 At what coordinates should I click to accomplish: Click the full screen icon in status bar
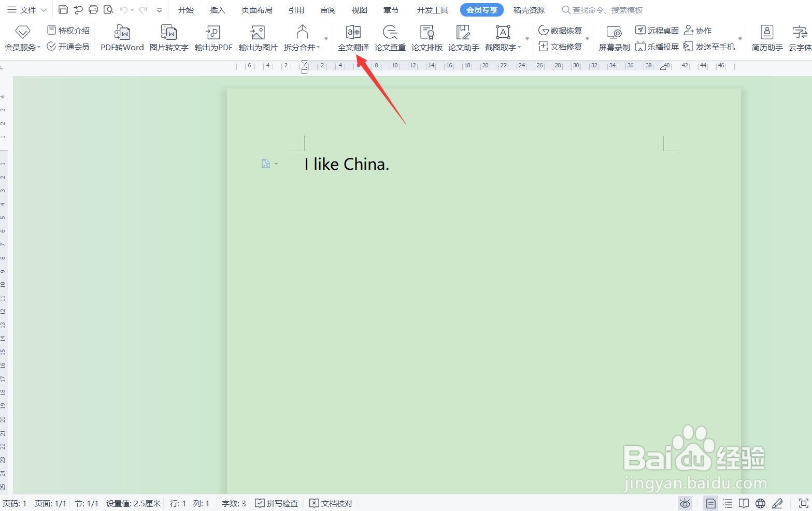pos(803,503)
